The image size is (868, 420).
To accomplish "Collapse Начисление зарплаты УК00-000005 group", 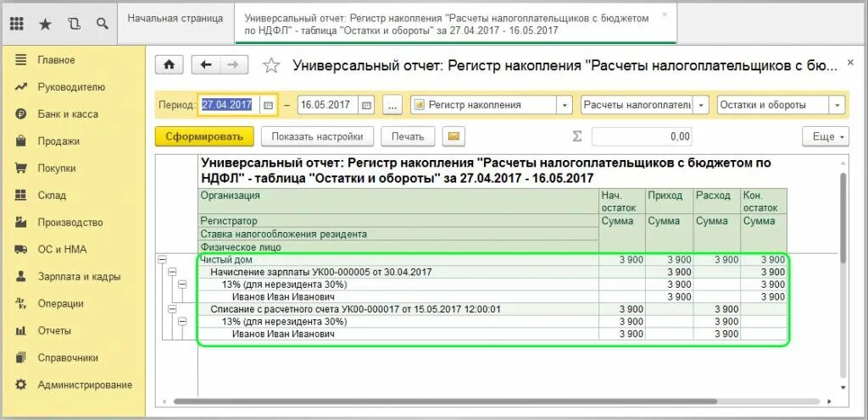I will pos(172,272).
